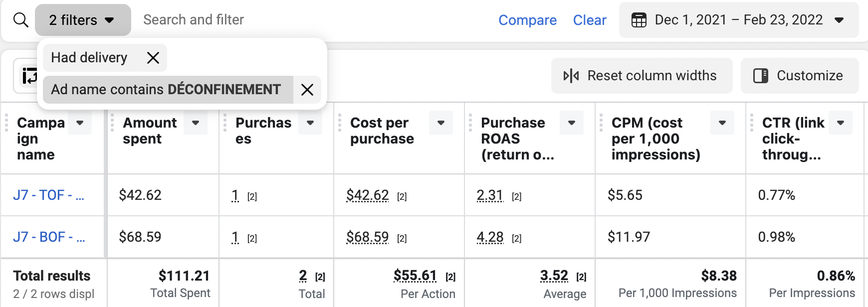
Task: Open the 2 filters dropdown
Action: pyautogui.click(x=83, y=20)
